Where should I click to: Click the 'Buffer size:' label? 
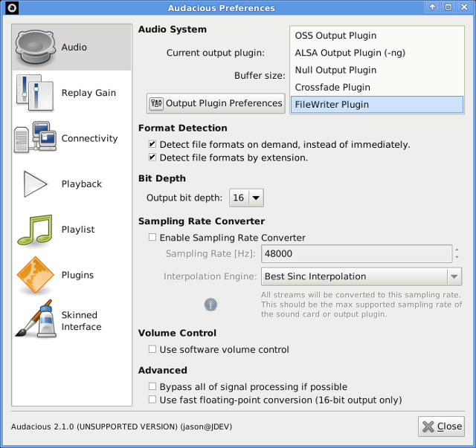(x=260, y=76)
